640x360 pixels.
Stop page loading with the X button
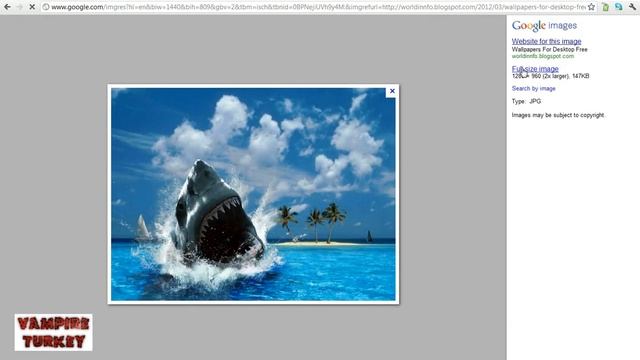[32, 7]
